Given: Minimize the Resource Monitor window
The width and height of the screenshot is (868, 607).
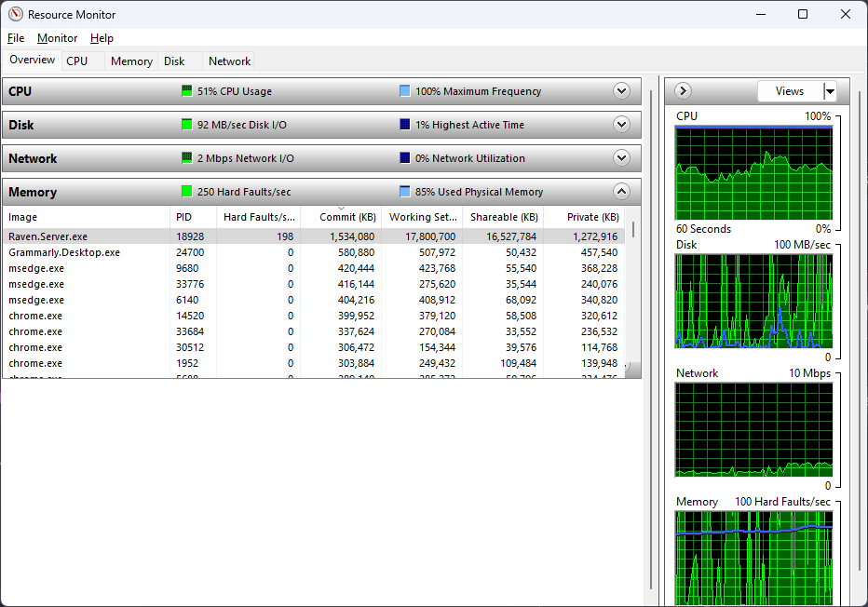Looking at the screenshot, I should [x=761, y=14].
